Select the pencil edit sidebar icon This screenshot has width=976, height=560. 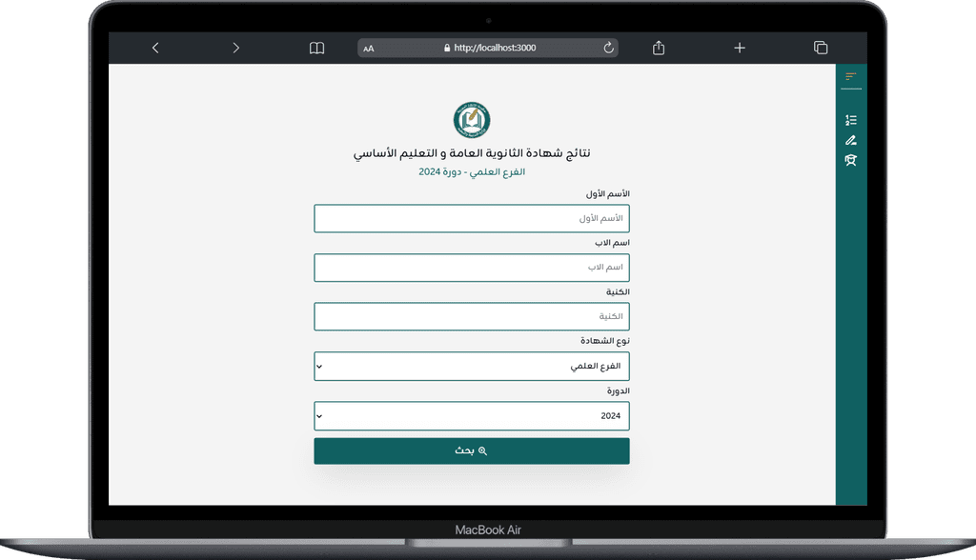coord(851,140)
